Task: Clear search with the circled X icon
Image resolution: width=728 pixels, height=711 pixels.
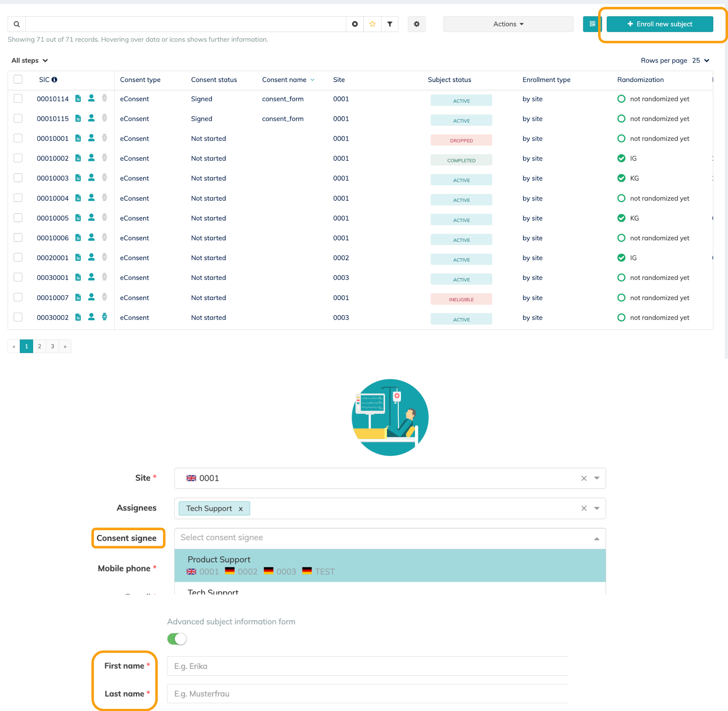Action: tap(354, 24)
